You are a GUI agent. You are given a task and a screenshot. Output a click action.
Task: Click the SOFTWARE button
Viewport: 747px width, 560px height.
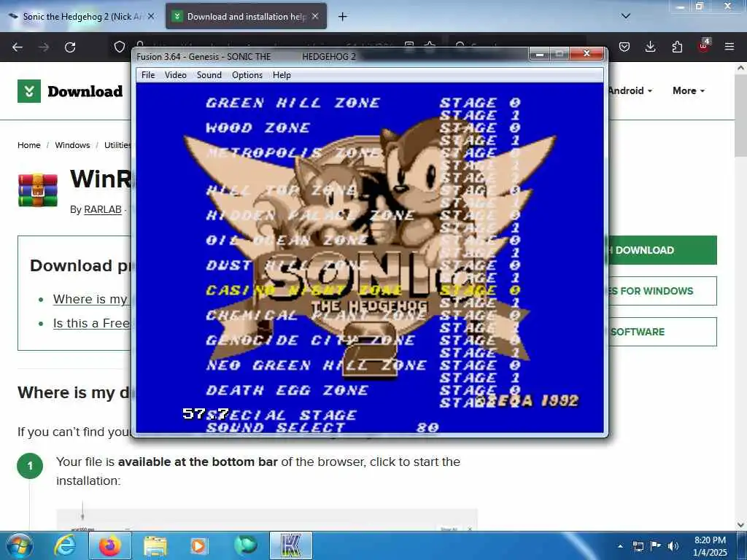pos(662,332)
